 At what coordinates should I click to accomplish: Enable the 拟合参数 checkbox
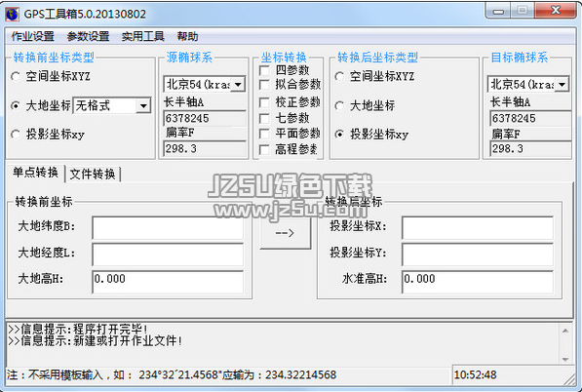(x=264, y=85)
